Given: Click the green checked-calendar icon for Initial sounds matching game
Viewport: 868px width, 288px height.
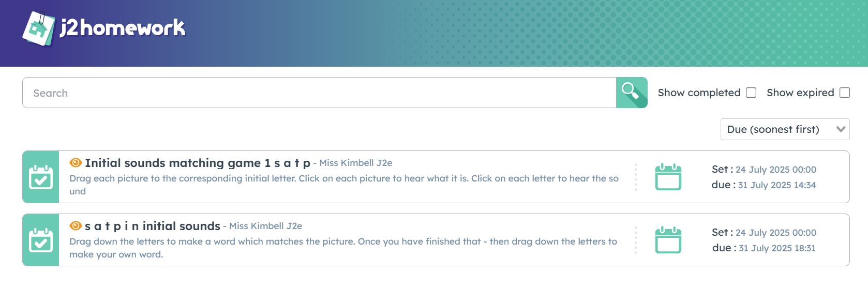Looking at the screenshot, I should point(41,177).
